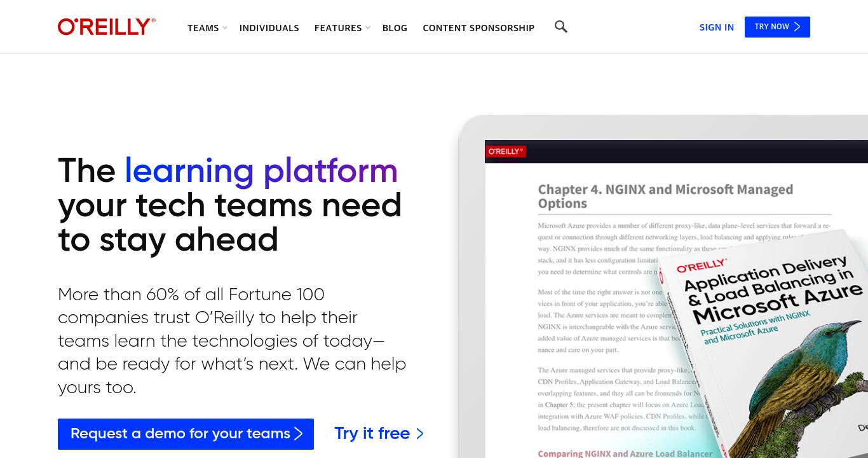Image resolution: width=868 pixels, height=458 pixels.
Task: Click the Try Now button
Action: tap(777, 27)
